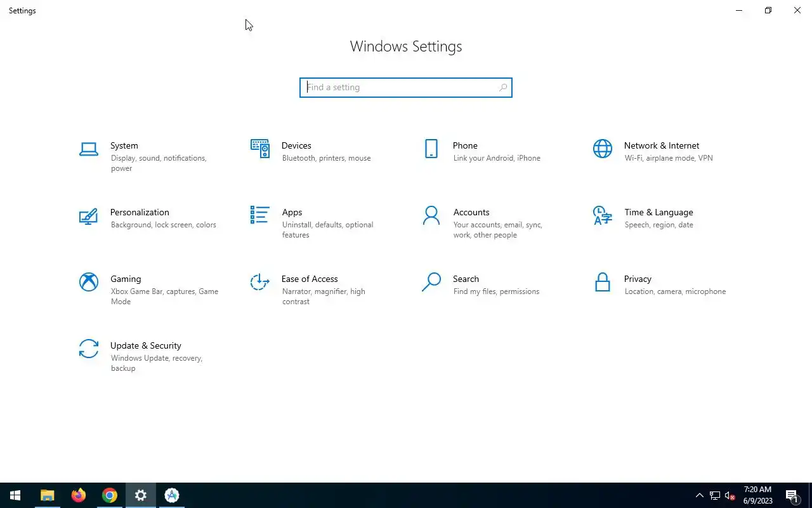This screenshot has width=812, height=508.
Task: Click the Settings gear in the taskbar
Action: (x=141, y=495)
